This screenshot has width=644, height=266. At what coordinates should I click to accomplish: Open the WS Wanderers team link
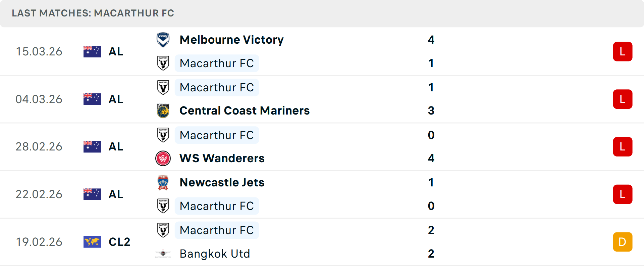tap(222, 158)
